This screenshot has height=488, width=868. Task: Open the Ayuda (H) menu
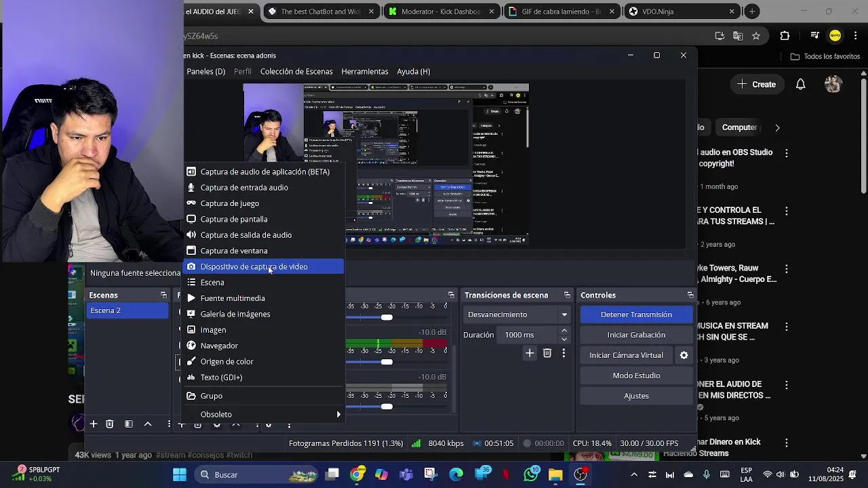point(414,71)
